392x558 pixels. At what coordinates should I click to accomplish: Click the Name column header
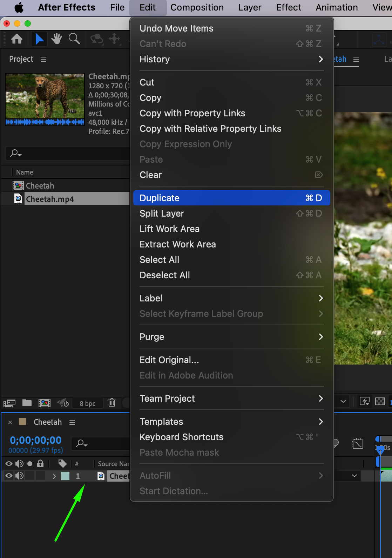pos(25,172)
